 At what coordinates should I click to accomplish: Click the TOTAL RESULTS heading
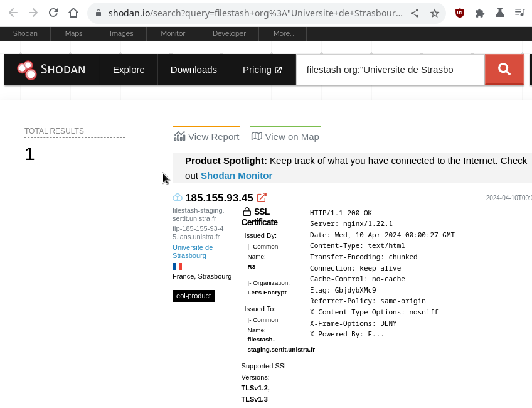pyautogui.click(x=54, y=131)
